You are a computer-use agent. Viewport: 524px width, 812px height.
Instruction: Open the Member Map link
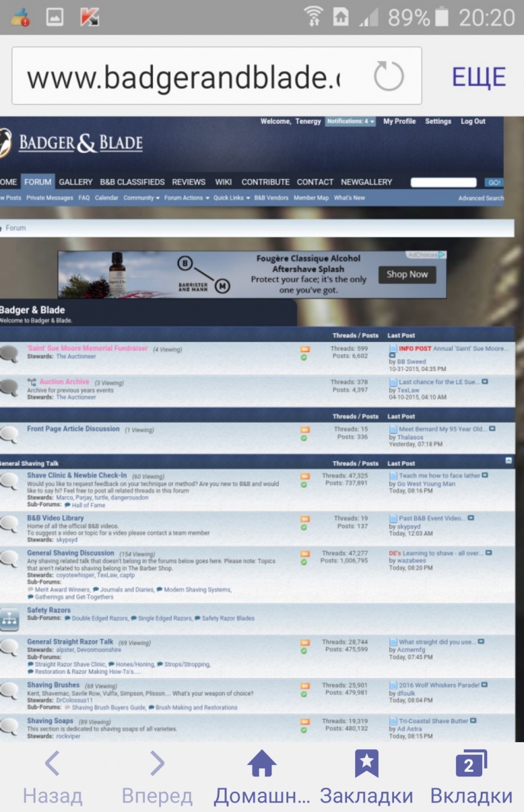point(311,198)
